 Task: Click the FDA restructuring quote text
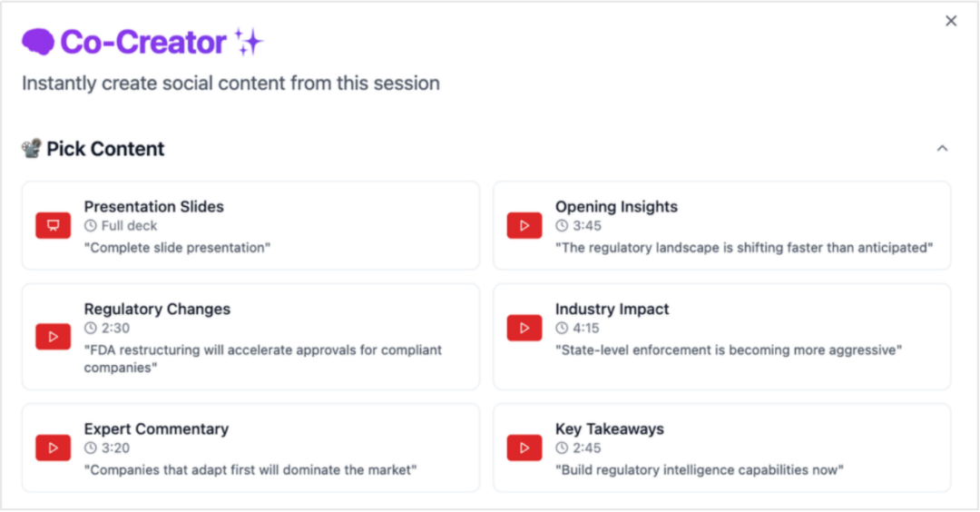263,359
